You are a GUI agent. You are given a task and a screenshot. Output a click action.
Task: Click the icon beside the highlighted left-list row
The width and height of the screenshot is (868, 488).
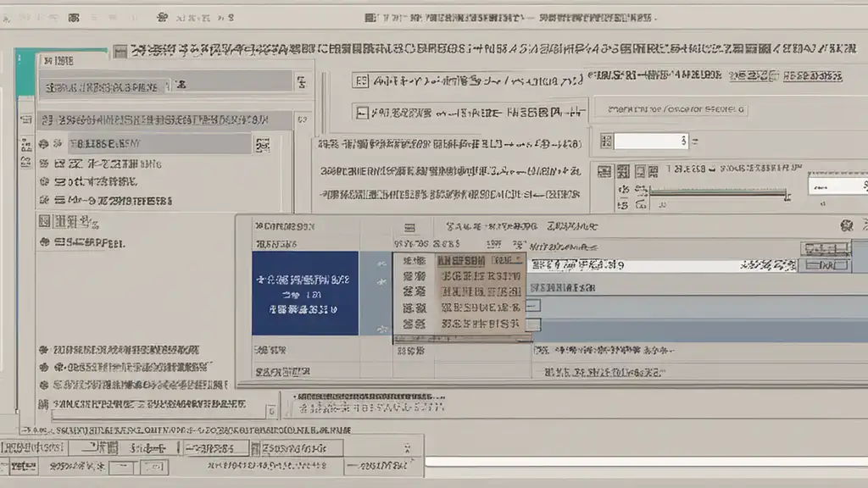pos(263,145)
